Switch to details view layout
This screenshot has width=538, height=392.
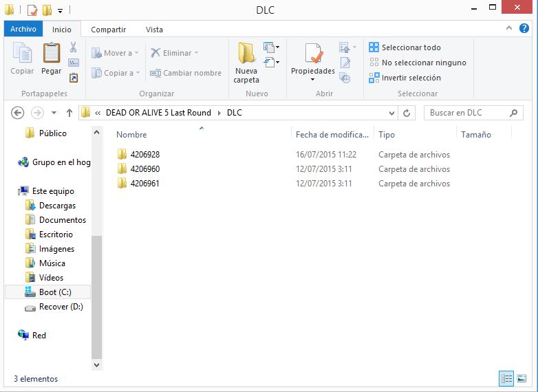click(x=506, y=378)
